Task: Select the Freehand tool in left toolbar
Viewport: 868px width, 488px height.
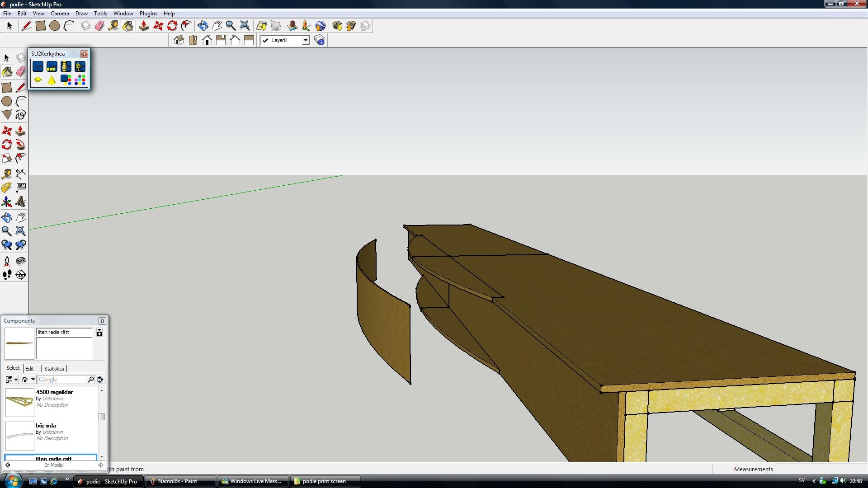Action: click(x=21, y=115)
